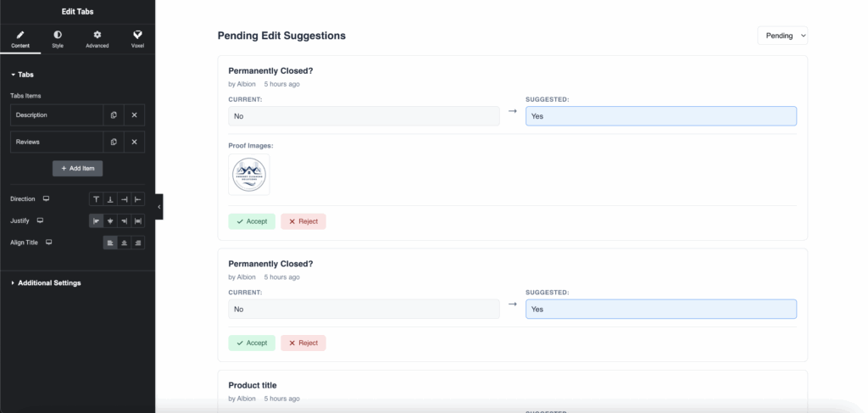Open the proof image thumbnail

(249, 175)
